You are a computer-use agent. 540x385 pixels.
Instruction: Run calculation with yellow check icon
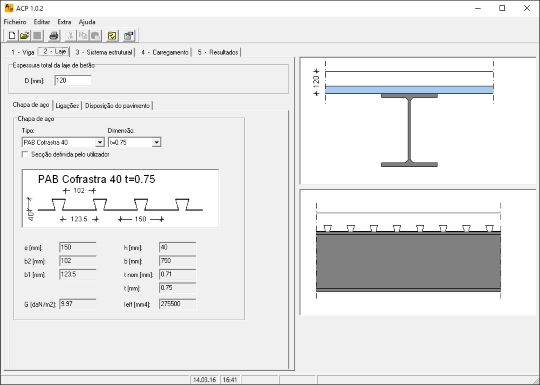point(112,35)
